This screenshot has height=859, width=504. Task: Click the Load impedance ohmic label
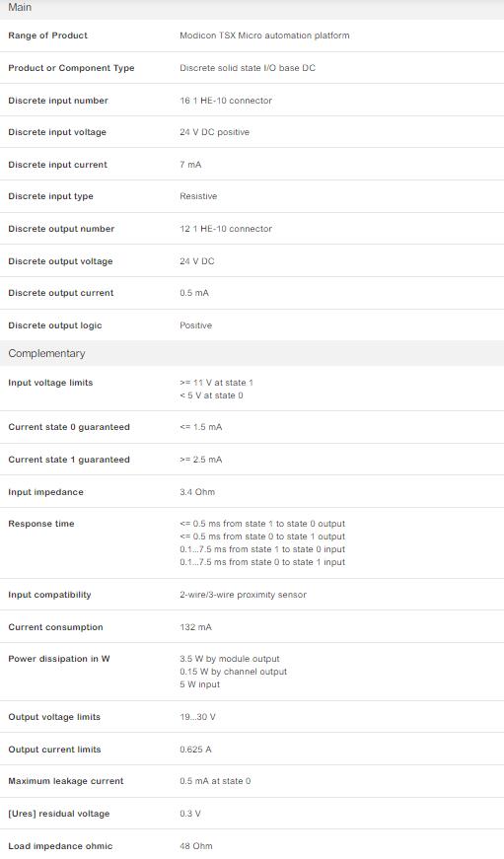[x=60, y=846]
